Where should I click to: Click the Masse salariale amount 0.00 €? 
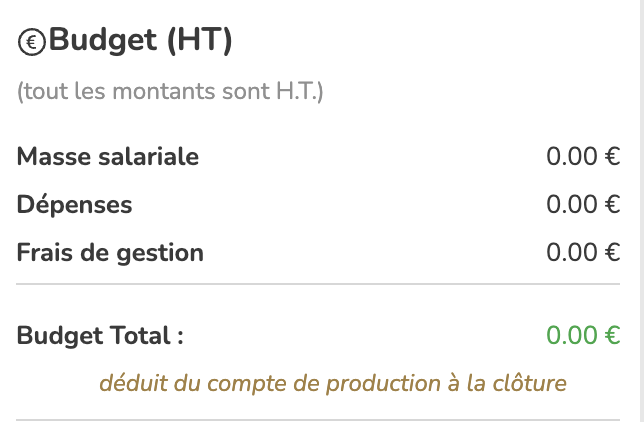tap(583, 157)
